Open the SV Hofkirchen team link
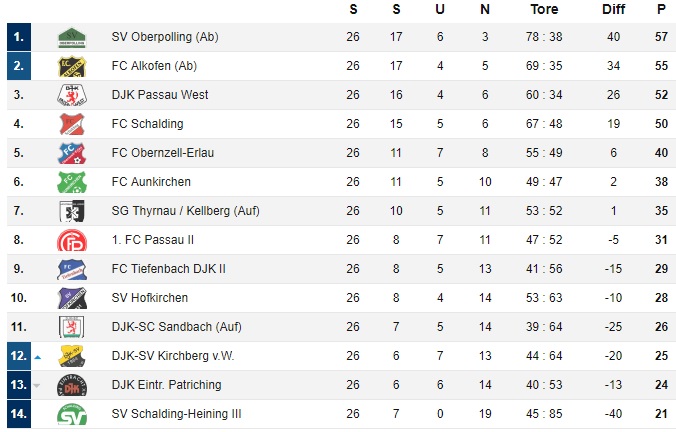The width and height of the screenshot is (676, 432). click(x=150, y=298)
